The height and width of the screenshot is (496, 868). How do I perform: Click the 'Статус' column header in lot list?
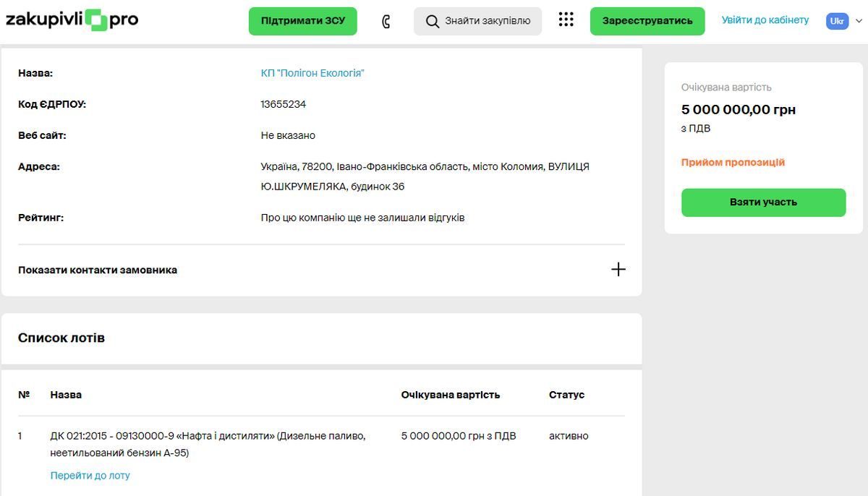(x=566, y=395)
